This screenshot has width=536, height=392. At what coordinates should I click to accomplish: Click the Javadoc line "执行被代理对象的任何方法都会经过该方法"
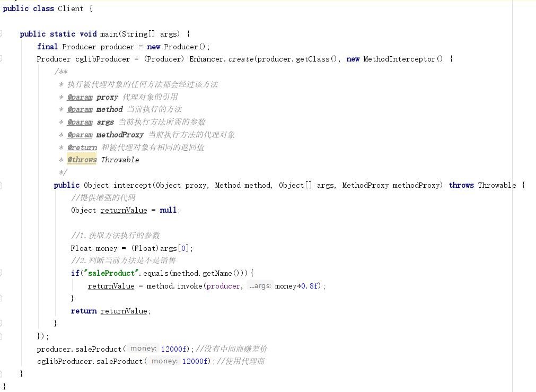point(143,84)
